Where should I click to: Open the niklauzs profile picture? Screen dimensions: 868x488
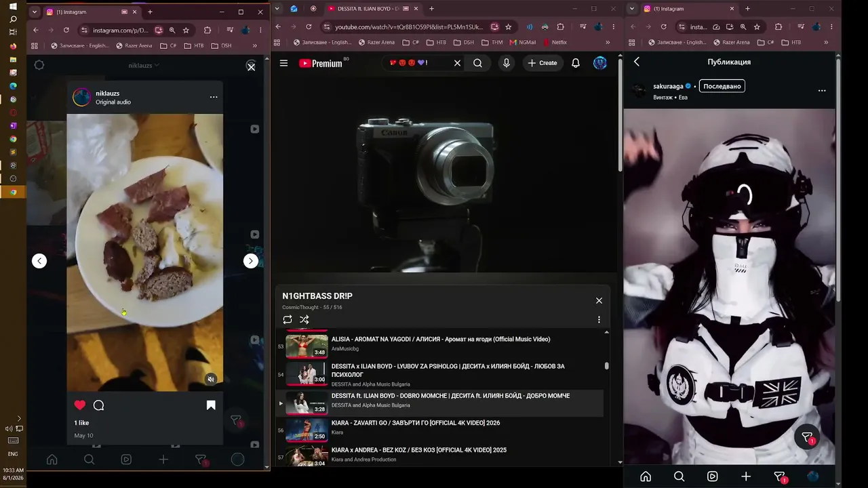point(81,97)
